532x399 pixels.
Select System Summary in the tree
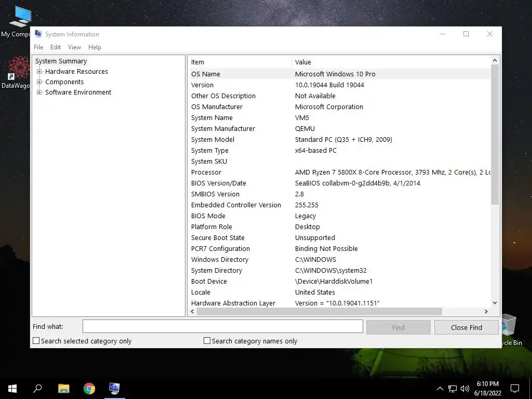[61, 61]
